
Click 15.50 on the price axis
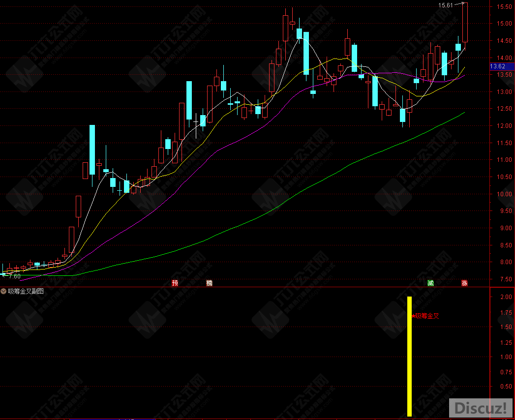click(503, 7)
